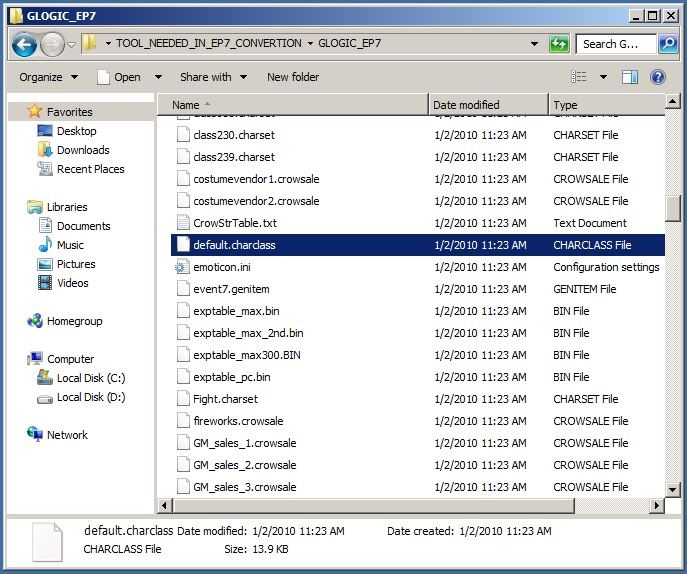687x574 pixels.
Task: Click the Back navigation arrow button
Action: click(x=24, y=44)
